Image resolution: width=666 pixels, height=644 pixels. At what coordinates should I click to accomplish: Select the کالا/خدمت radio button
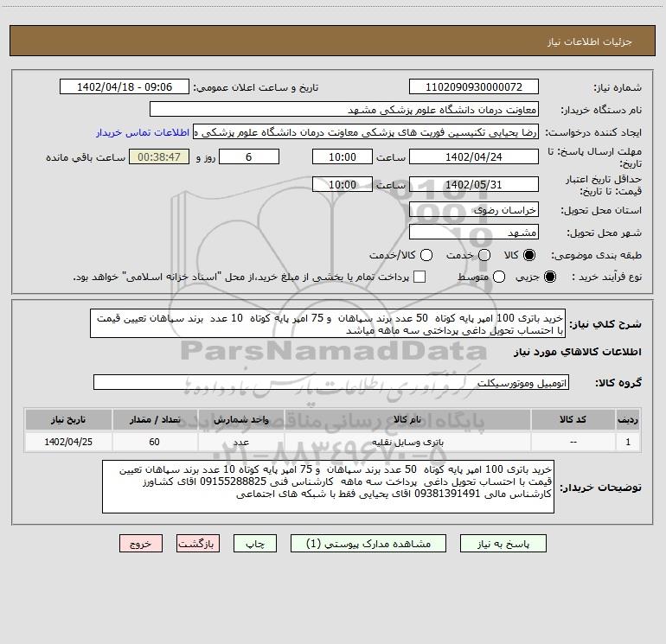point(426,255)
